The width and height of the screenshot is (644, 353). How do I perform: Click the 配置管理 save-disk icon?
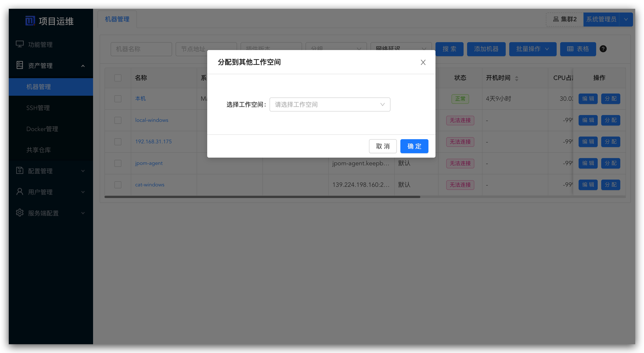click(x=20, y=171)
